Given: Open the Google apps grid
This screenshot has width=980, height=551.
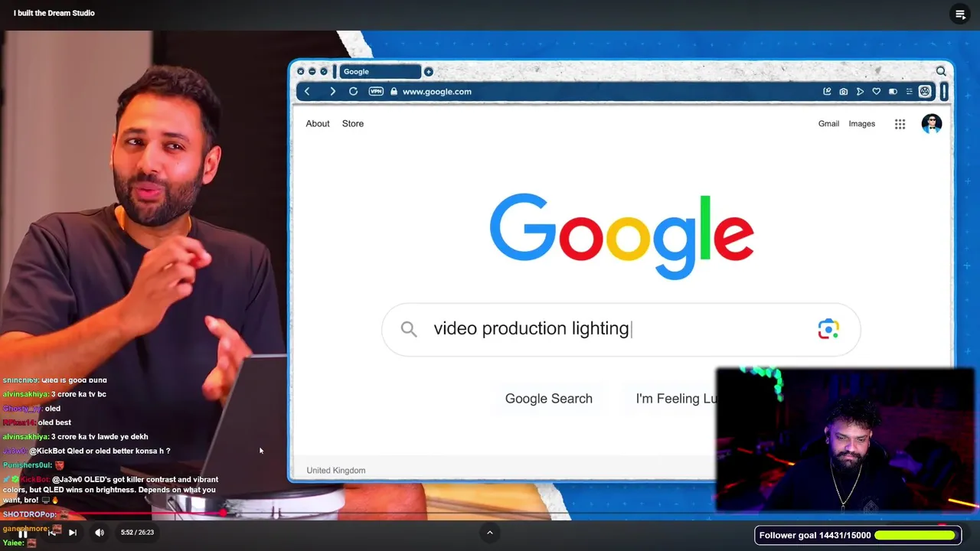Looking at the screenshot, I should pyautogui.click(x=900, y=124).
